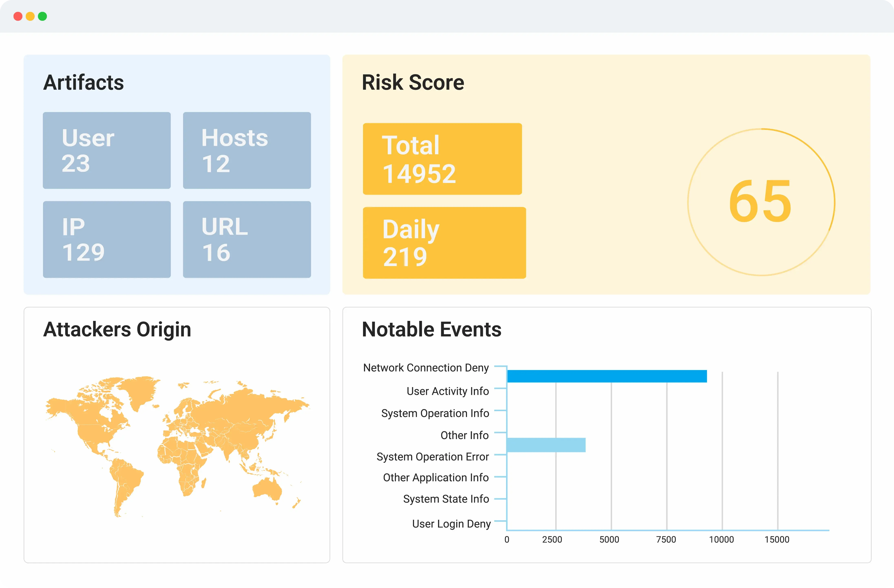Click the green maximize traffic light
Image resolution: width=894 pixels, height=588 pixels.
pos(43,16)
